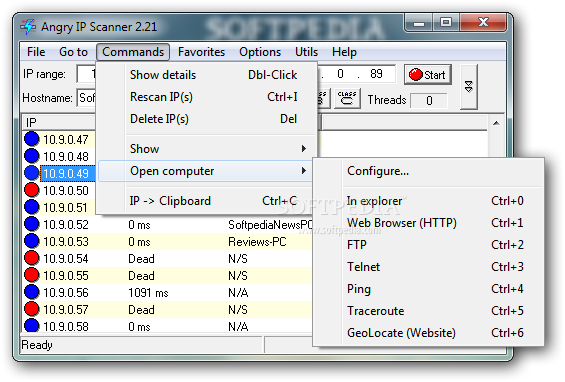Select IP address 10.9.0.50
Image resolution: width=565 pixels, height=382 pixels.
click(x=66, y=191)
